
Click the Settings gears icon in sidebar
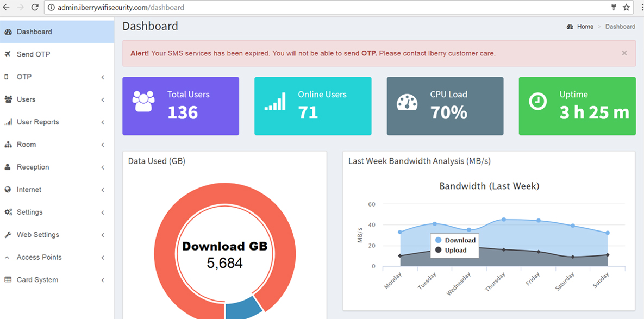coord(8,212)
